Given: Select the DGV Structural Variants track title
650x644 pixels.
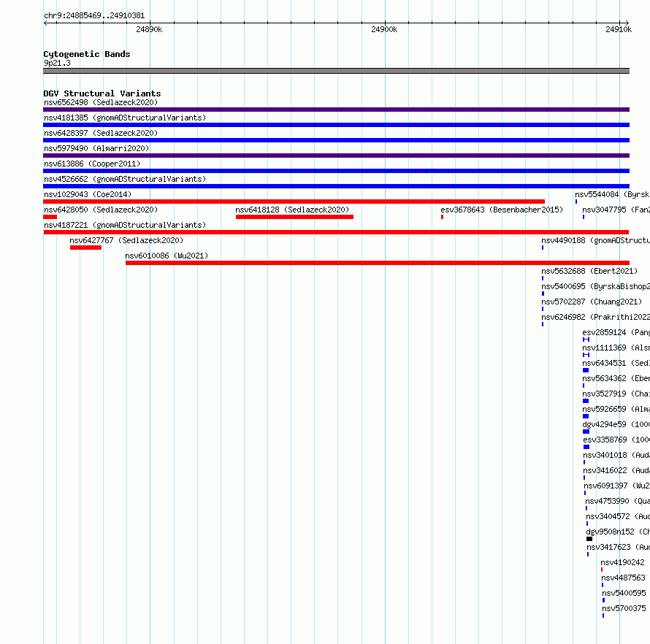Looking at the screenshot, I should tap(102, 93).
